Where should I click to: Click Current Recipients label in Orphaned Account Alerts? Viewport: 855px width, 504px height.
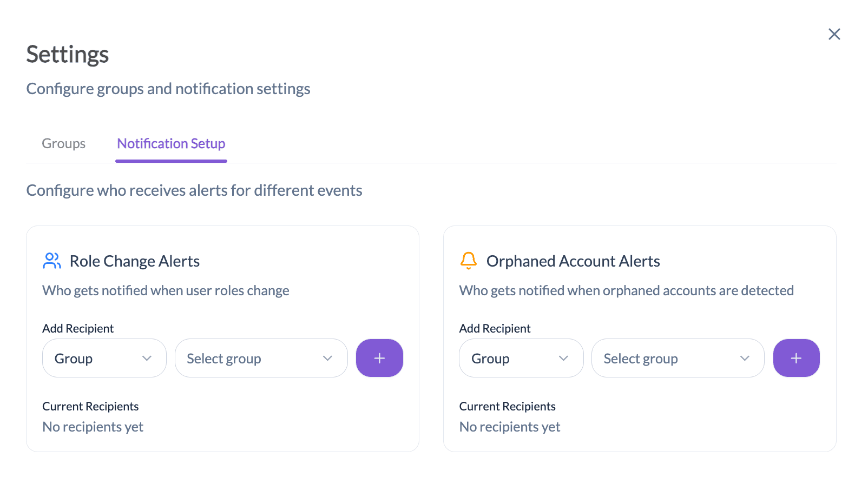click(507, 407)
